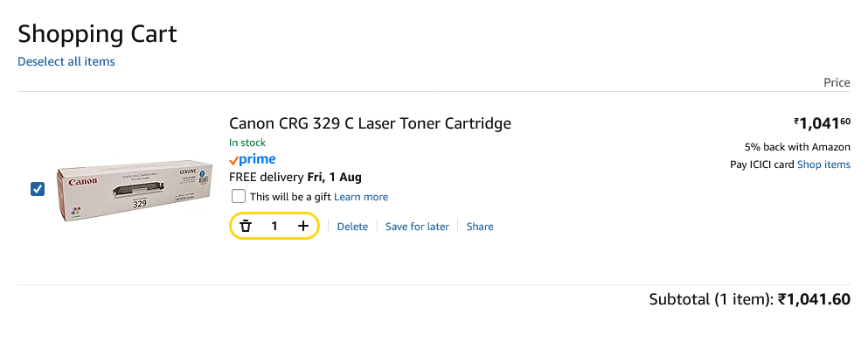868x343 pixels.
Task: Increase quantity with the plus icon
Action: 302,226
